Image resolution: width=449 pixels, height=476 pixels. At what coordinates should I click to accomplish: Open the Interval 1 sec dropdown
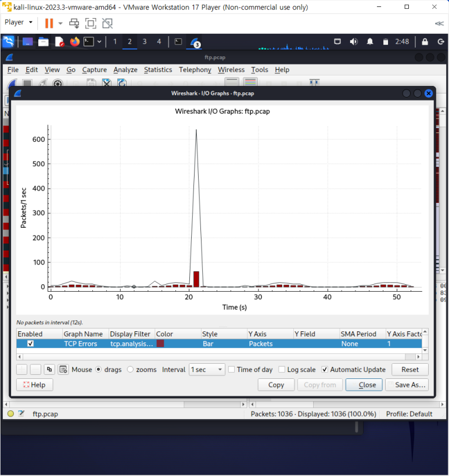click(x=207, y=370)
